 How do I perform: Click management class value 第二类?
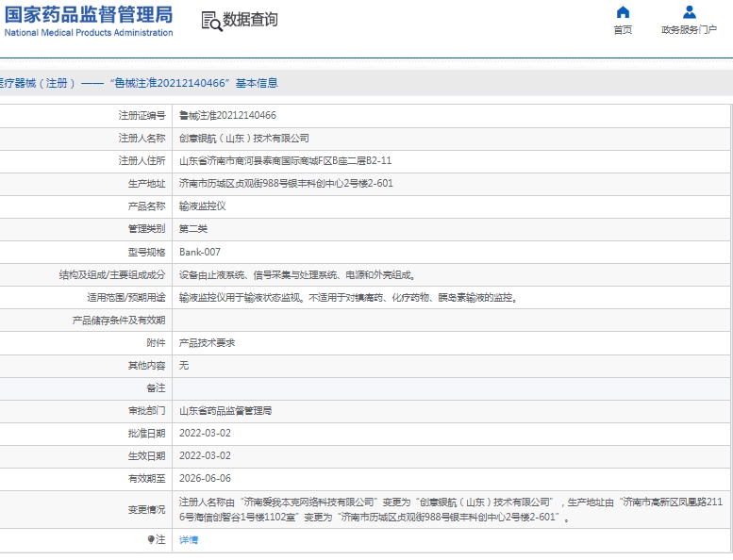tap(193, 229)
